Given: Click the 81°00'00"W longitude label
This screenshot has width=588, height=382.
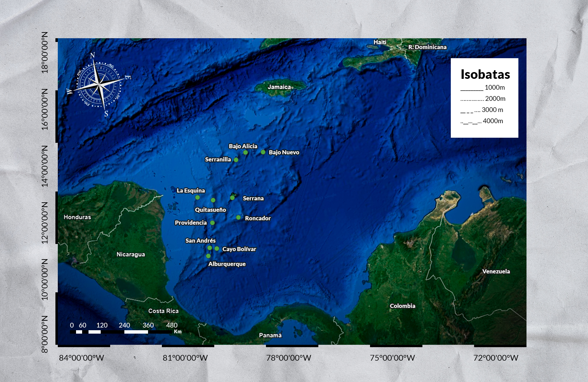Looking at the screenshot, I should pyautogui.click(x=185, y=358).
